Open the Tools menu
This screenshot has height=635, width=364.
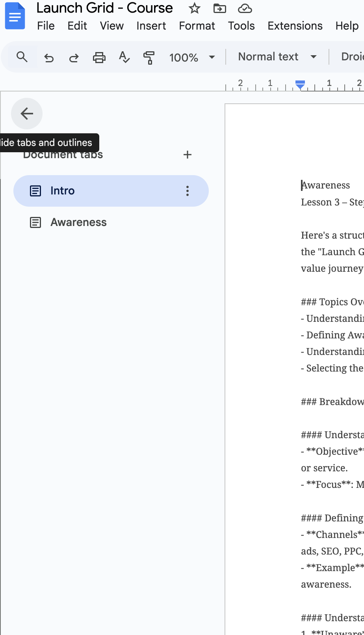pyautogui.click(x=241, y=26)
